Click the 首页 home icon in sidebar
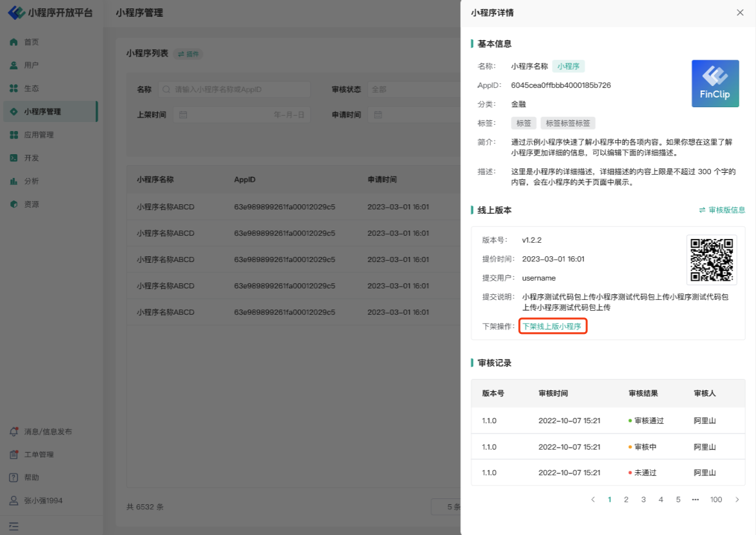Image resolution: width=756 pixels, height=535 pixels. (13, 42)
